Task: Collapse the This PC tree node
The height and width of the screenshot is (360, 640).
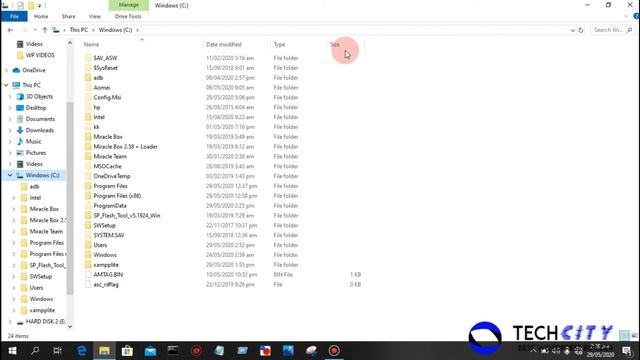Action: pos(7,85)
